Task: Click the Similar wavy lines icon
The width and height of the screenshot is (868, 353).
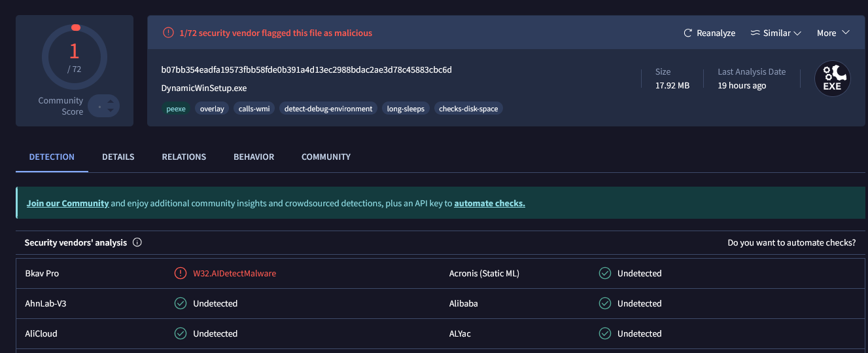Action: (x=755, y=33)
